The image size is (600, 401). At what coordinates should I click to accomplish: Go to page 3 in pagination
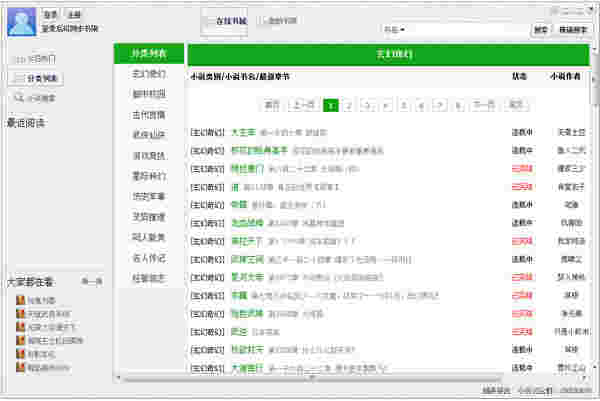click(367, 105)
